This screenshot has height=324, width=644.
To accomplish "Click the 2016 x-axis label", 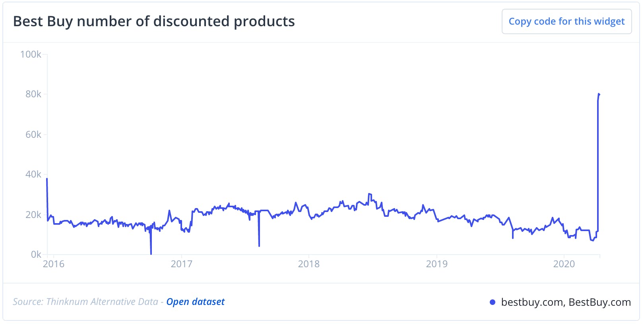I will pyautogui.click(x=54, y=264).
